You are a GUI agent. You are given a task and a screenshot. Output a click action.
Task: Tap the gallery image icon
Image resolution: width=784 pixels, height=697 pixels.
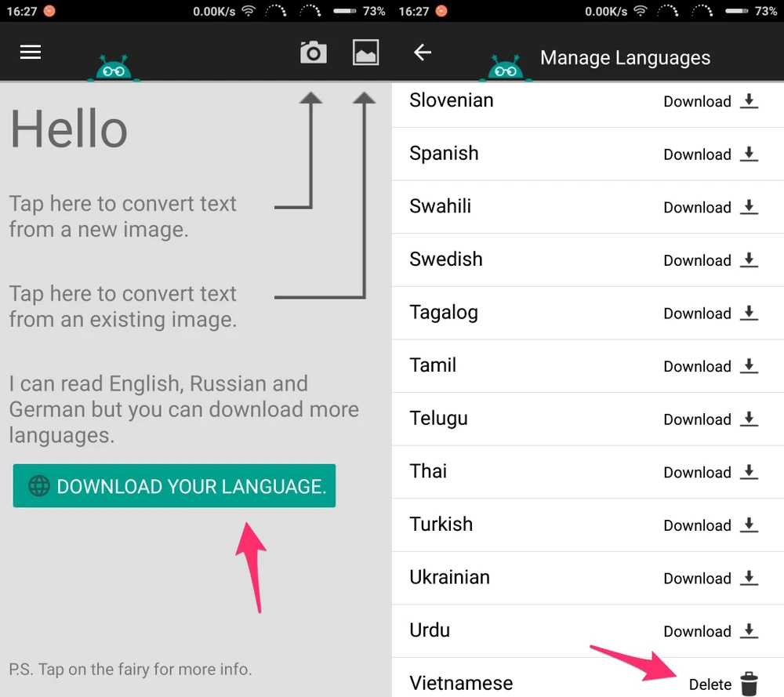[x=365, y=53]
